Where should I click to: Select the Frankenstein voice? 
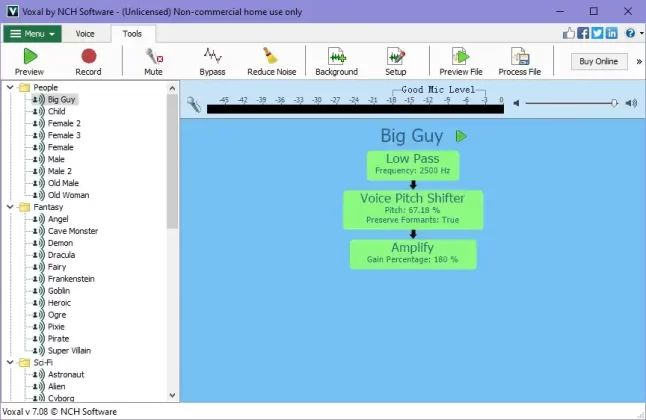pyautogui.click(x=71, y=279)
